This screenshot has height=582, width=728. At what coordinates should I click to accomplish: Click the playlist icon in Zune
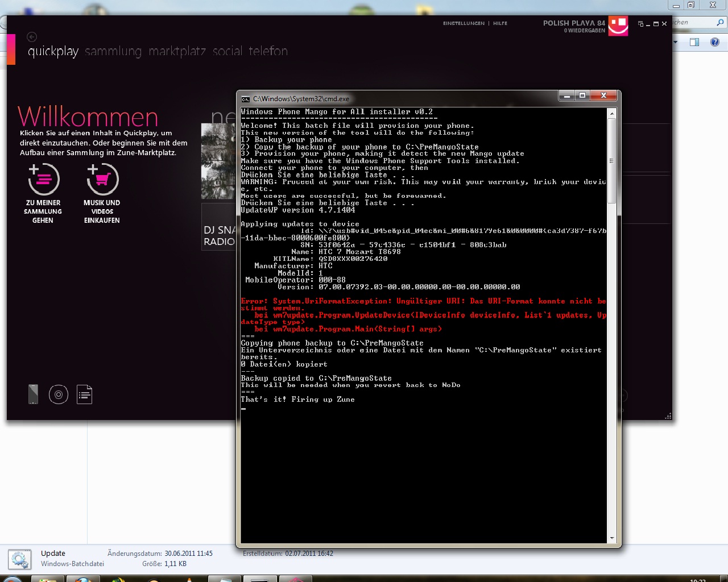(x=85, y=394)
